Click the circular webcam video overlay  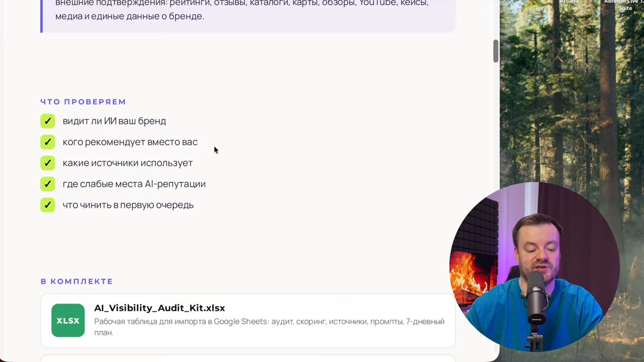tap(534, 267)
